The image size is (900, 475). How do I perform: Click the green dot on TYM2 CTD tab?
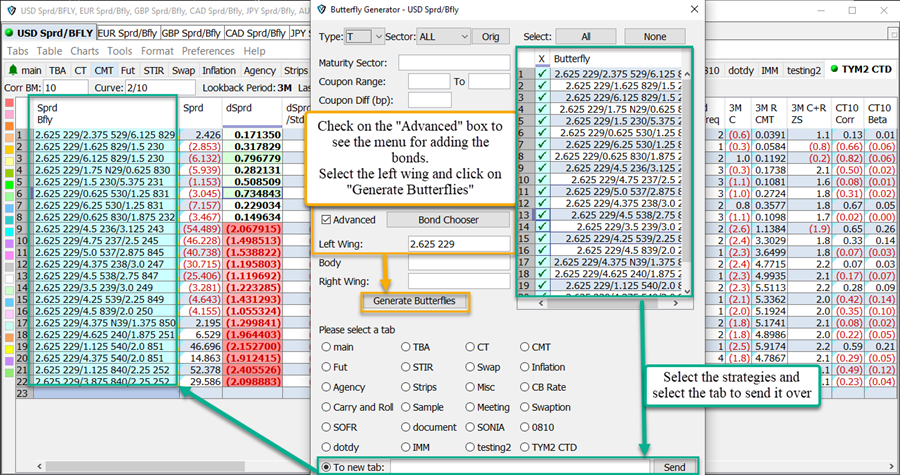point(834,69)
